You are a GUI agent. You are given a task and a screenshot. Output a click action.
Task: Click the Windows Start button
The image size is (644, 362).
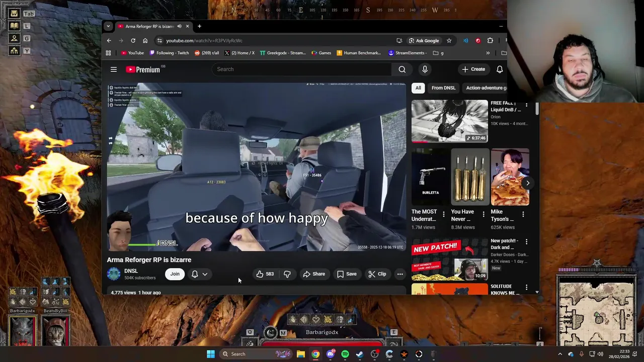pyautogui.click(x=211, y=354)
